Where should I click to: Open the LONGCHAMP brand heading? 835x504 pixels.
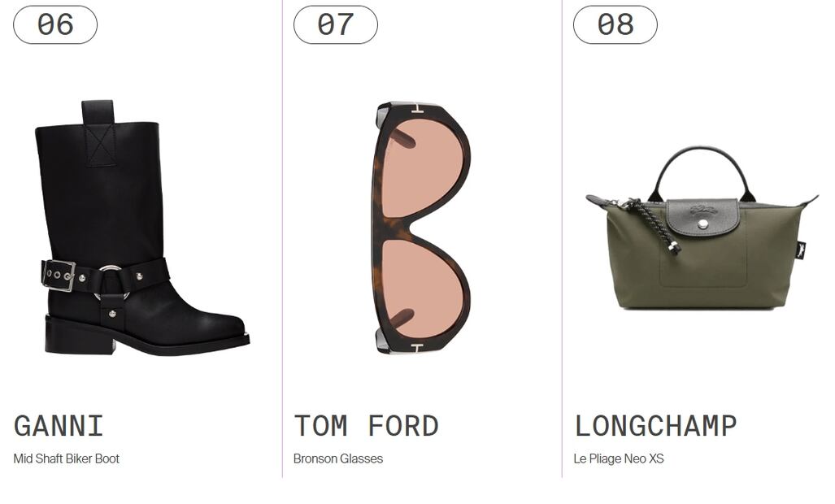point(655,426)
